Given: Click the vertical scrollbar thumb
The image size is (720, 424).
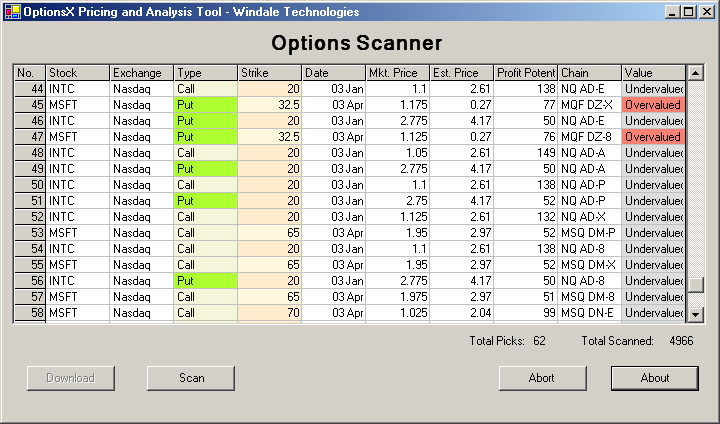Looking at the screenshot, I should [x=696, y=285].
